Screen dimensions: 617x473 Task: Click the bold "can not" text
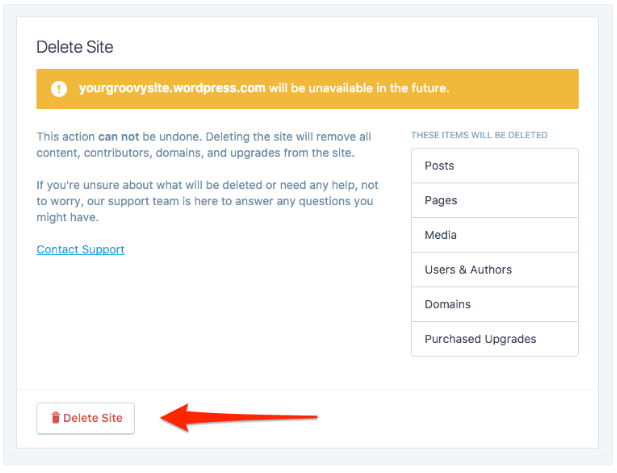tap(118, 136)
